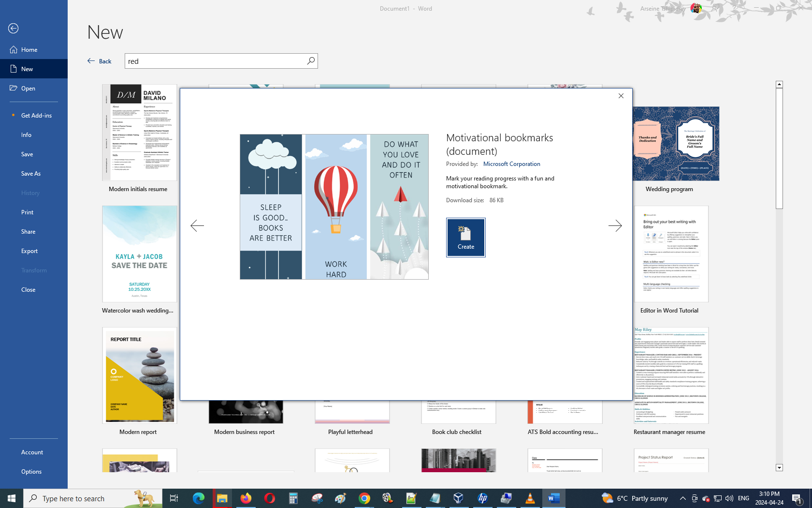
Task: Close the template preview dialog
Action: [621, 96]
